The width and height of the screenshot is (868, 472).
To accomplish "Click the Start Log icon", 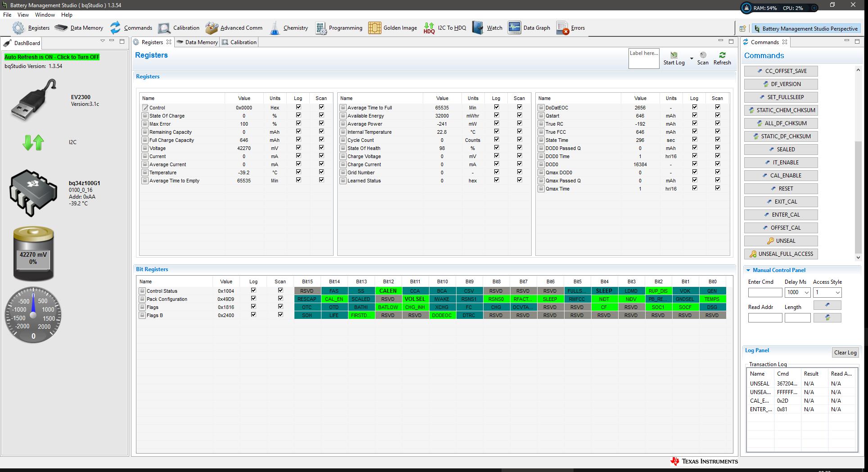I will coord(674,55).
